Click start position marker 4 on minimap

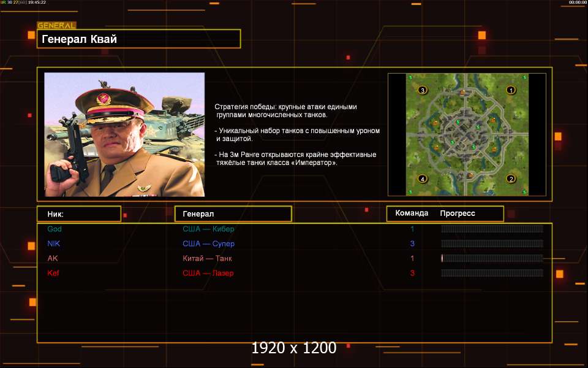click(x=423, y=178)
